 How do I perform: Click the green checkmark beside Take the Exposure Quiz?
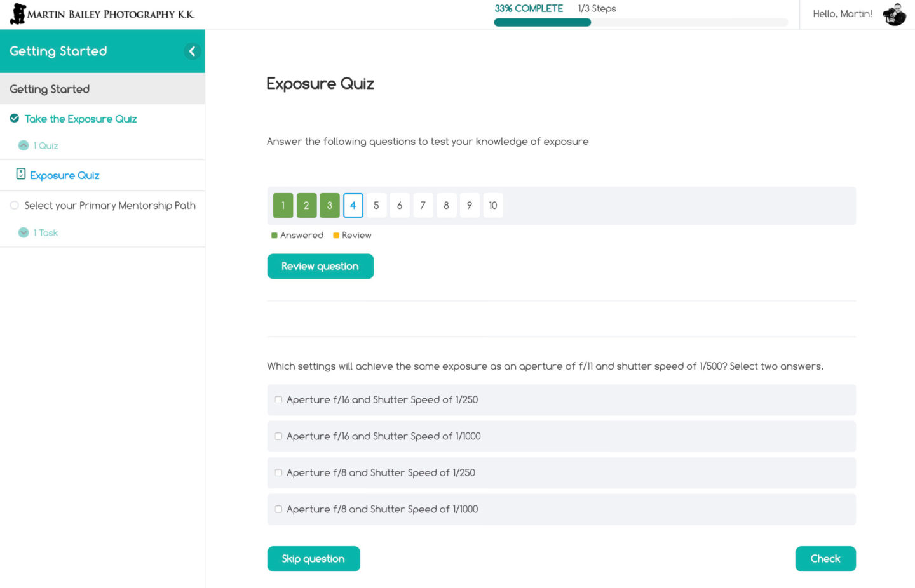15,119
